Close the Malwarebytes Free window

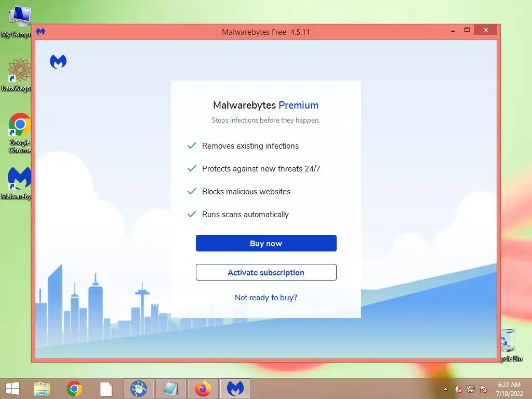[486, 30]
